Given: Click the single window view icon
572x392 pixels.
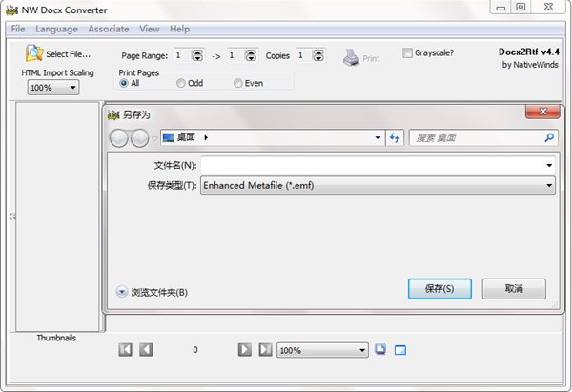Looking at the screenshot, I should [x=400, y=350].
